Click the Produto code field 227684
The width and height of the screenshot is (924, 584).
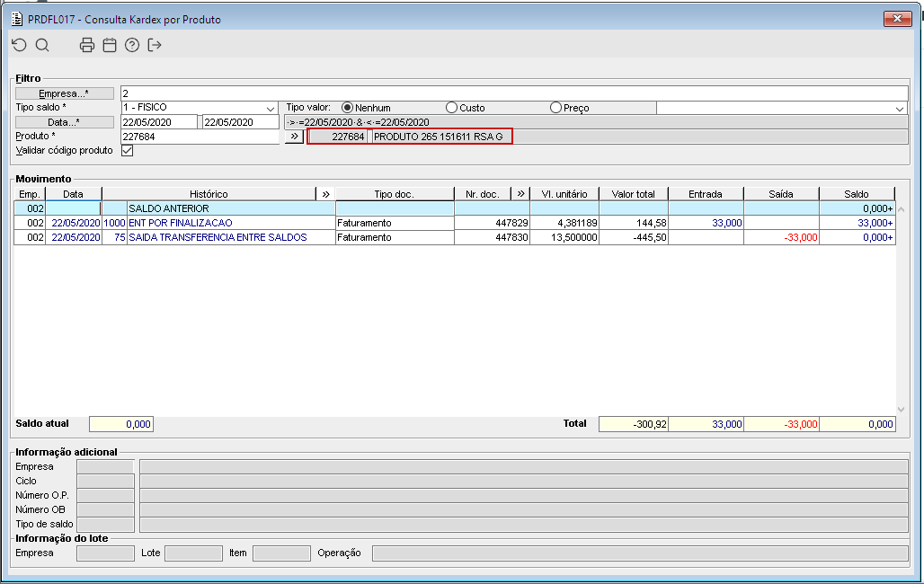pos(200,137)
